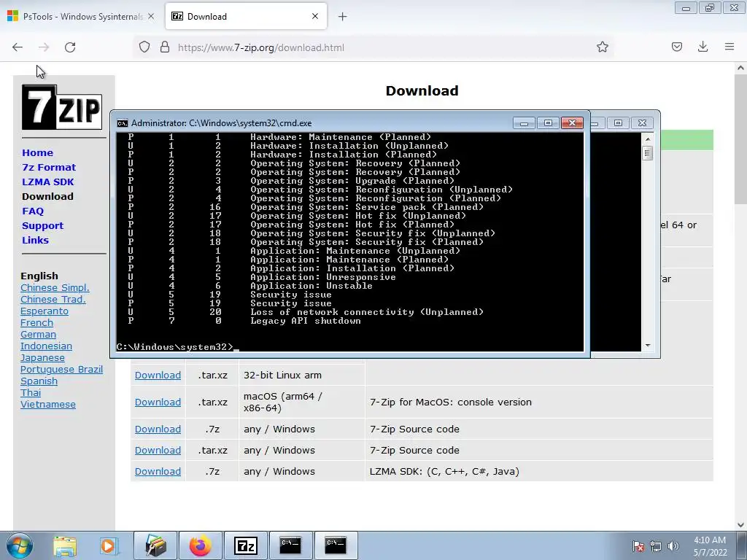Open the Links sidebar link
747x560 pixels.
(x=35, y=240)
